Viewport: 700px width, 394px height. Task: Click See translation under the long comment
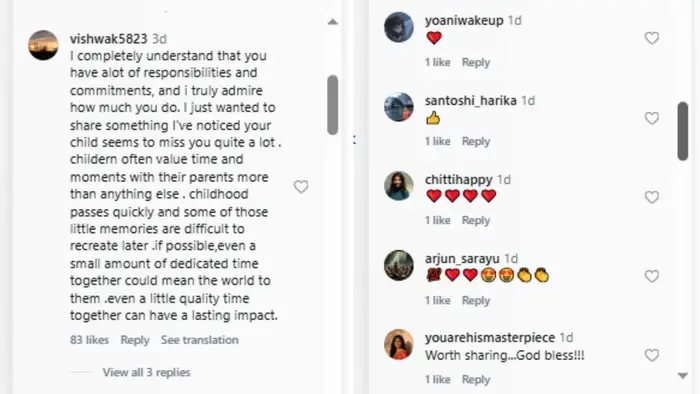click(x=200, y=340)
